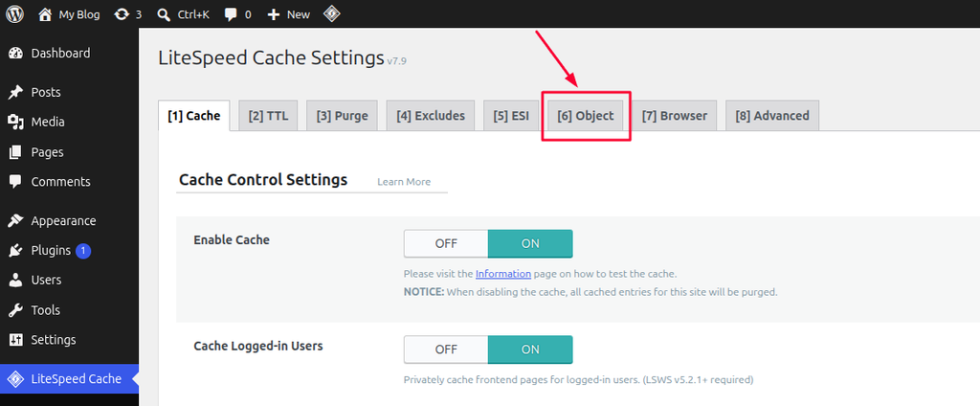Click the LiteSpeed Cache sidebar icon
This screenshot has height=406, width=980.
15,379
